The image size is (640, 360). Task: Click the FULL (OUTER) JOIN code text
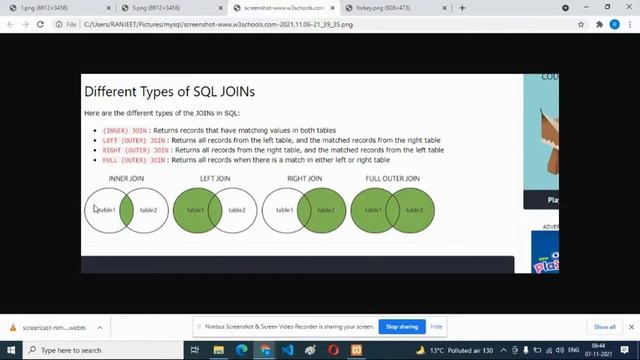click(134, 160)
